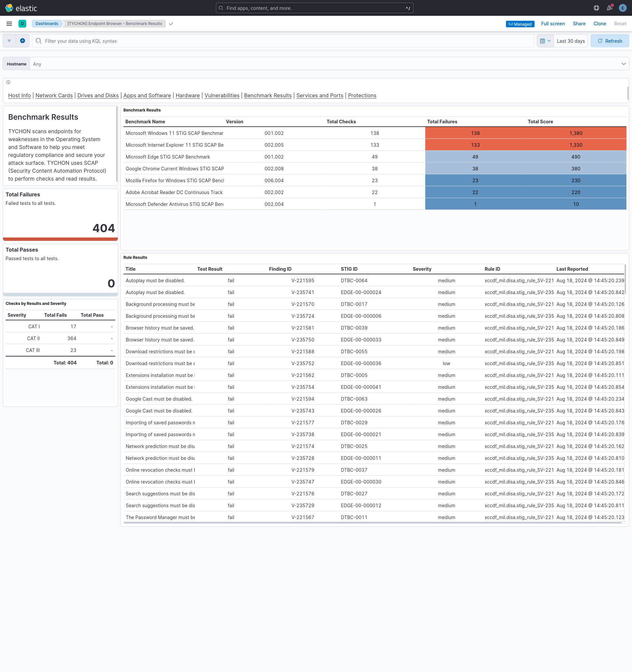Screen dimensions: 632x672
Task: Click Finding ID V-235729
Action: coord(303,505)
